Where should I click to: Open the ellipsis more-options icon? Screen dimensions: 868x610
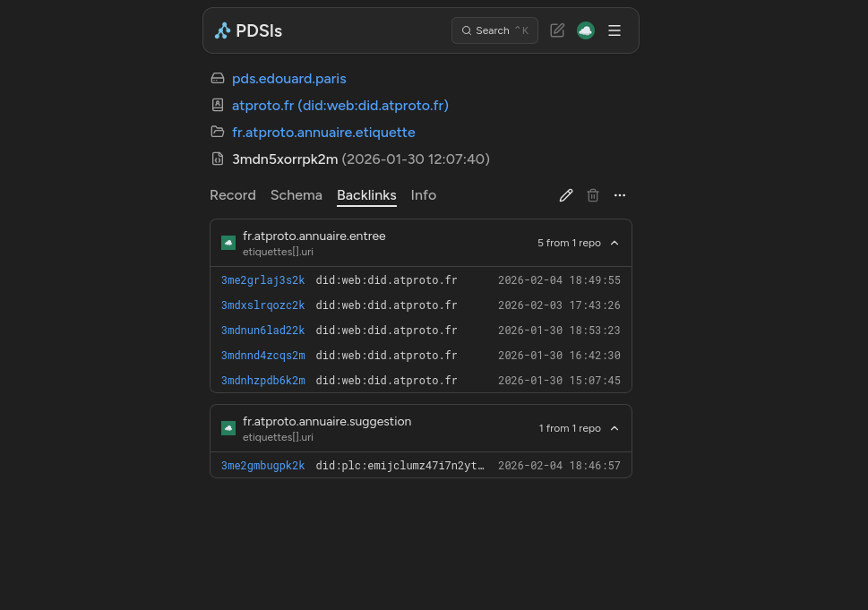pyautogui.click(x=620, y=195)
